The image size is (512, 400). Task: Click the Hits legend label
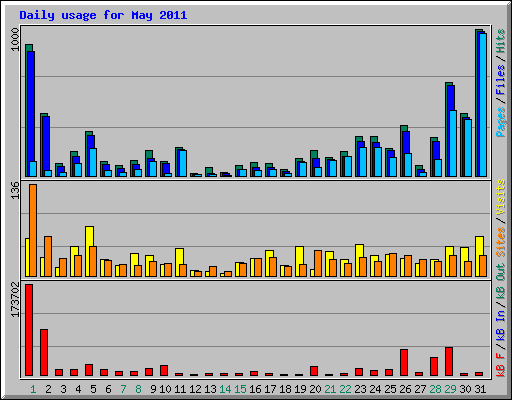coord(501,41)
